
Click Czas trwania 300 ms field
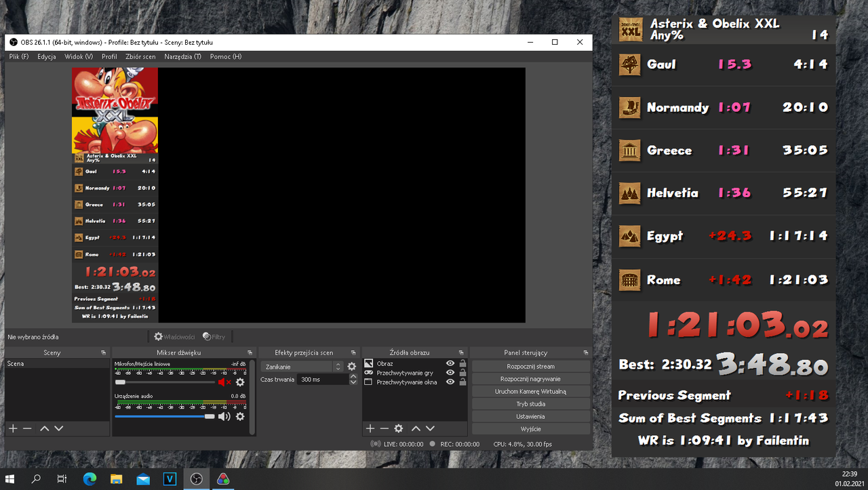click(x=323, y=380)
